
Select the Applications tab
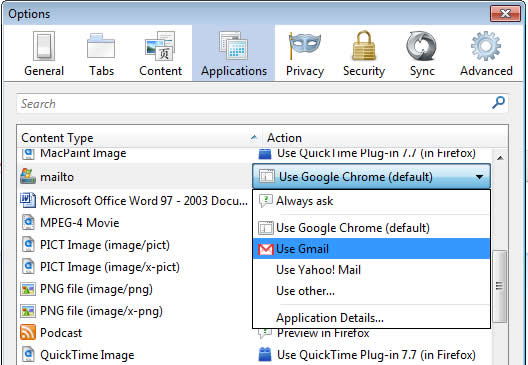click(x=234, y=53)
